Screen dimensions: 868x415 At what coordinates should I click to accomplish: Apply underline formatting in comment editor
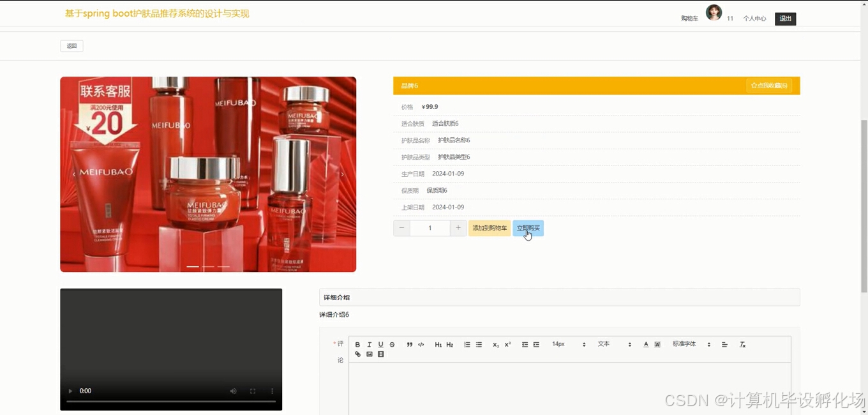(380, 345)
